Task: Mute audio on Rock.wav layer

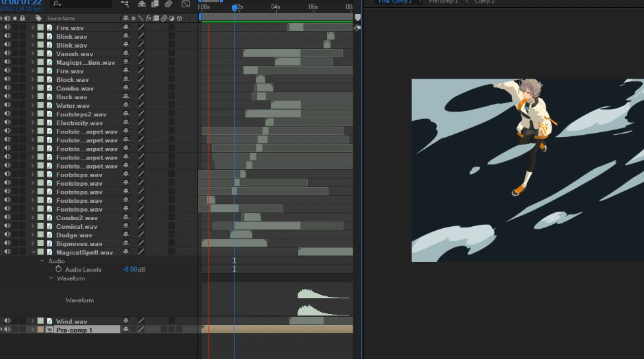Action: point(7,97)
